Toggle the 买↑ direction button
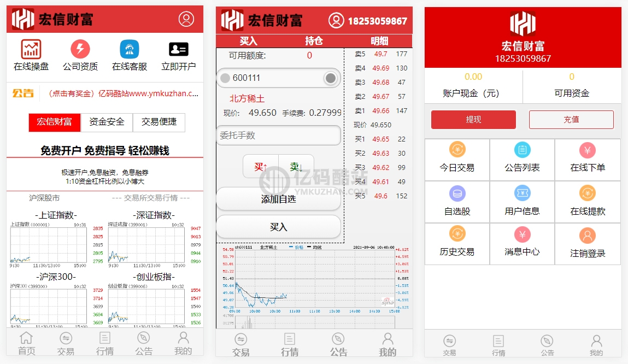This screenshot has width=628, height=364. tap(261, 167)
